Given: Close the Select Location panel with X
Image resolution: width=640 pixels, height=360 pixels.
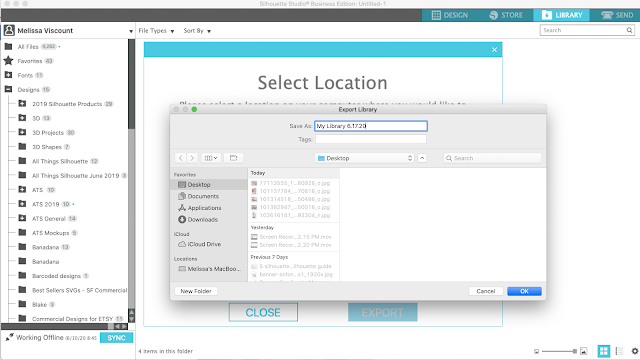Looking at the screenshot, I should (494, 49).
